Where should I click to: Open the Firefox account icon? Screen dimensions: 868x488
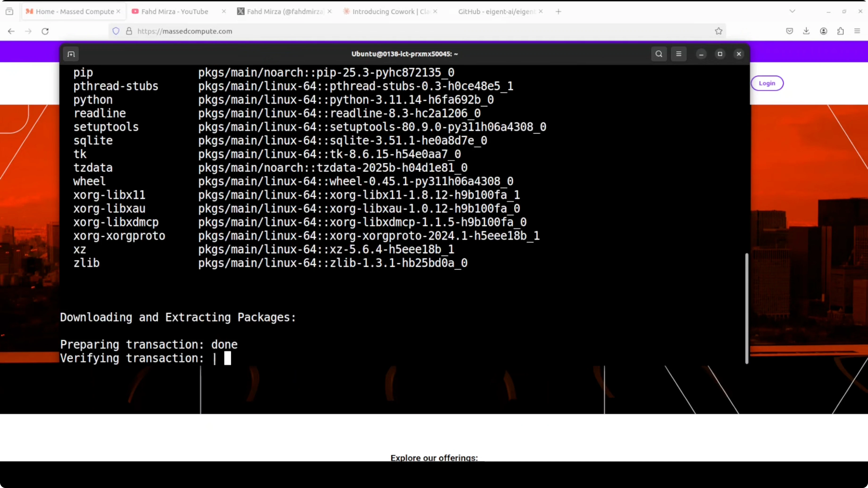823,31
